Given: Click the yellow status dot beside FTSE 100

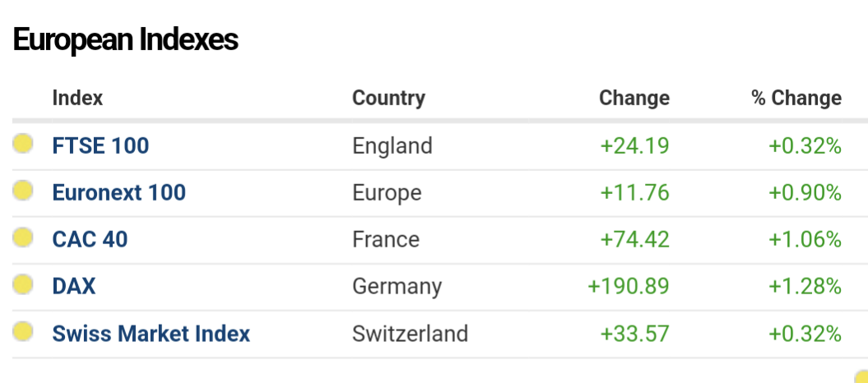Looking at the screenshot, I should click(23, 144).
